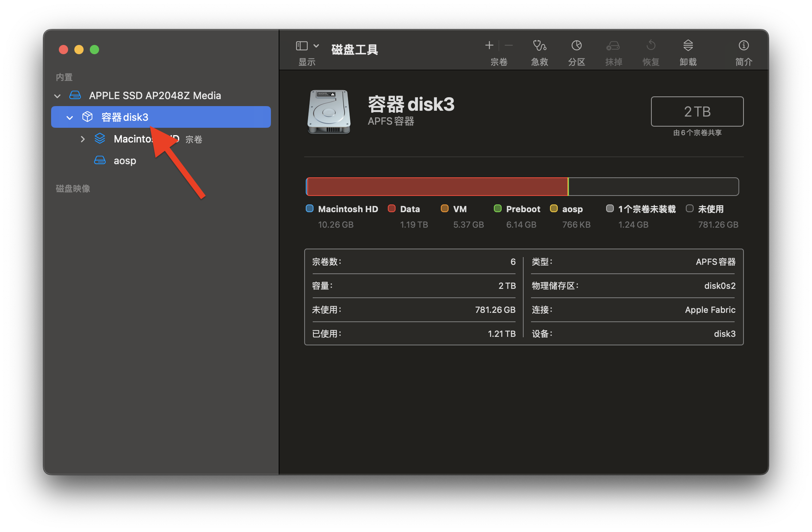Screen dimensions: 812x532
Task: Click the 宗卷数 count value 6
Action: 513,262
